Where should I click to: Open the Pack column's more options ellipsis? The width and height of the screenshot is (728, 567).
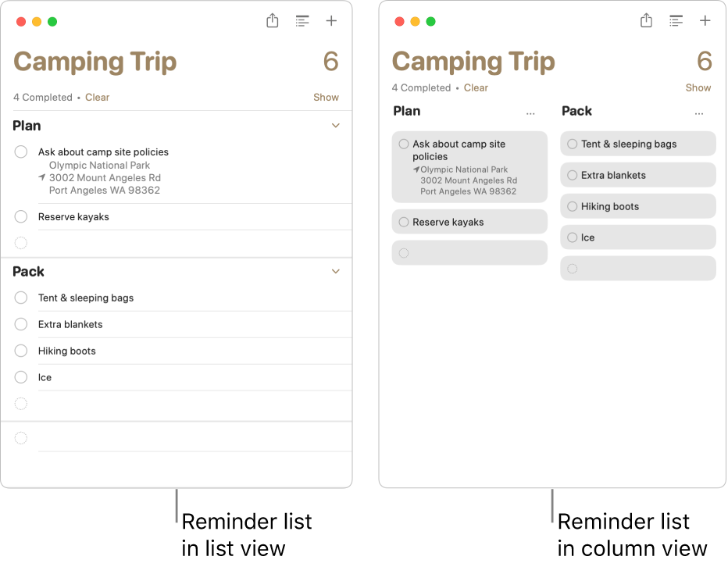click(x=698, y=112)
